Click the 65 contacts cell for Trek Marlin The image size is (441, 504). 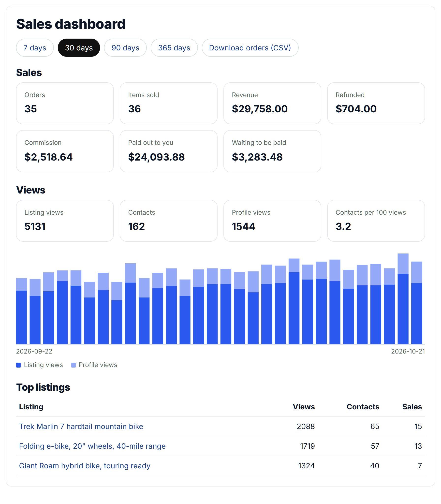pyautogui.click(x=375, y=426)
